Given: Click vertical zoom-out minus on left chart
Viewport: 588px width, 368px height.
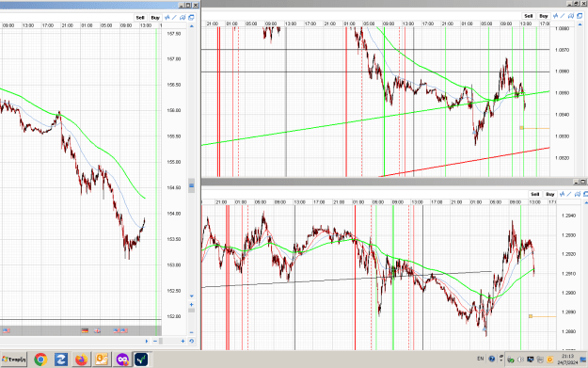Looking at the screenshot, I should [191, 332].
